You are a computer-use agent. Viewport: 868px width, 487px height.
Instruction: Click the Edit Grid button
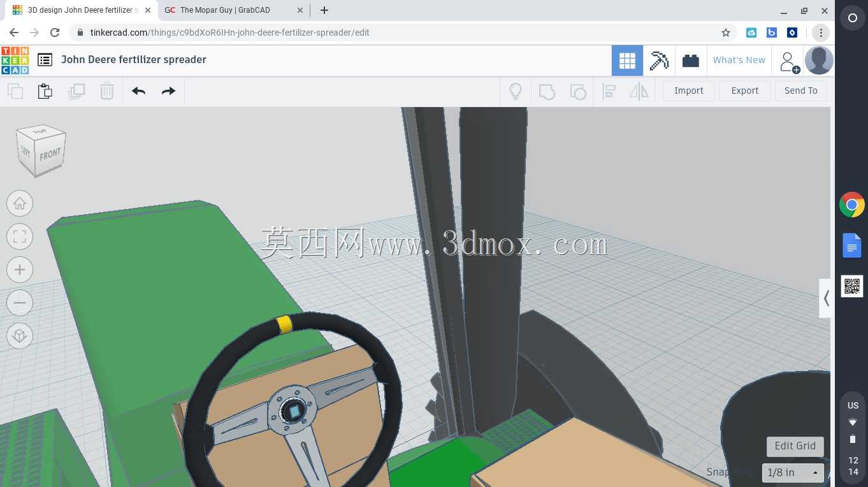795,446
